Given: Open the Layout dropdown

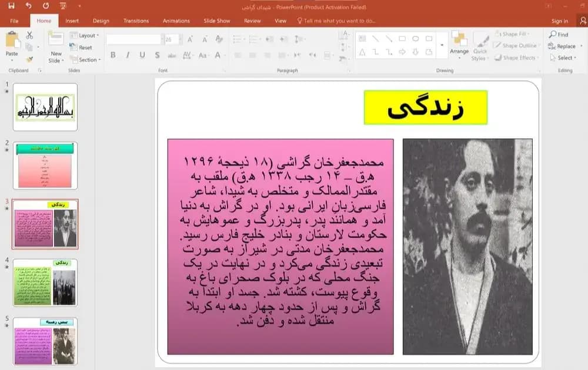Looking at the screenshot, I should 84,35.
